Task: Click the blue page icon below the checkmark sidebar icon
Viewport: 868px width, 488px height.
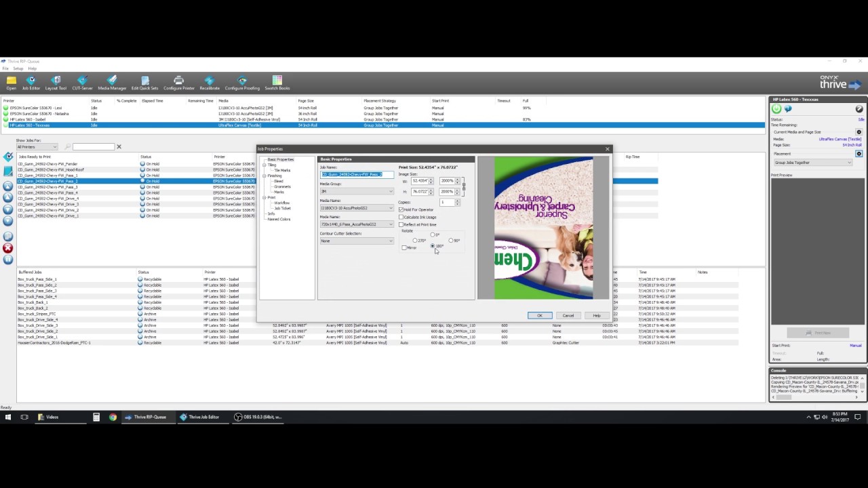Action: pyautogui.click(x=8, y=171)
